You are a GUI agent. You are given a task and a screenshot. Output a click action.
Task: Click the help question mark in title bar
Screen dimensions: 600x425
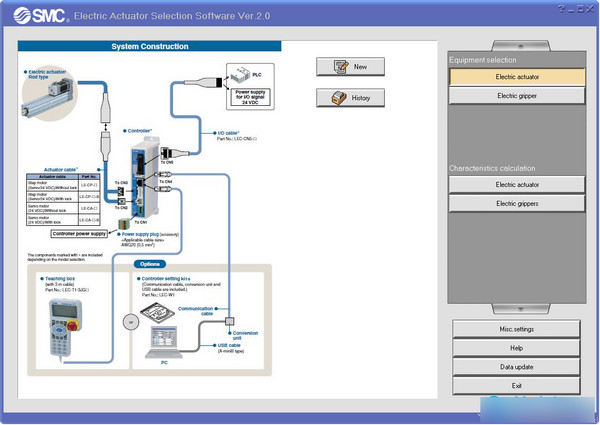tap(561, 8)
